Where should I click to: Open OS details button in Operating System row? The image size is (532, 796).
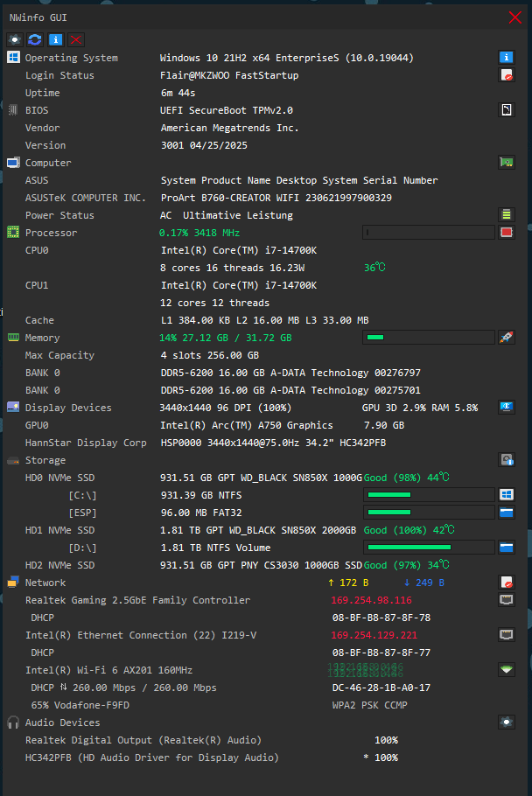pos(506,58)
